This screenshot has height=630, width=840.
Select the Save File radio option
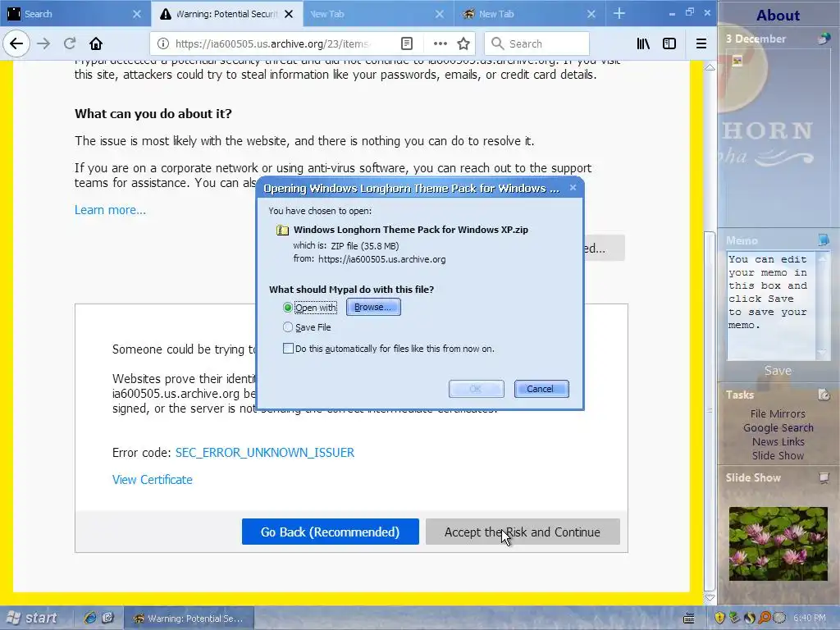pyautogui.click(x=288, y=326)
